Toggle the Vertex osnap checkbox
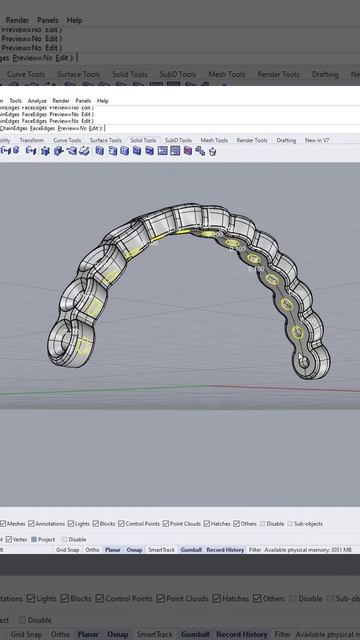The image size is (360, 640). [9, 539]
